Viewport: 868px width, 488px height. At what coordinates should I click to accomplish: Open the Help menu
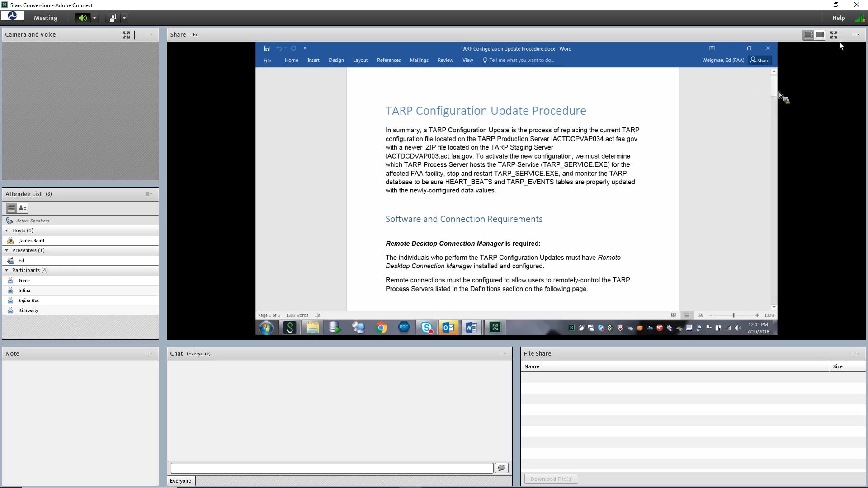pos(839,18)
